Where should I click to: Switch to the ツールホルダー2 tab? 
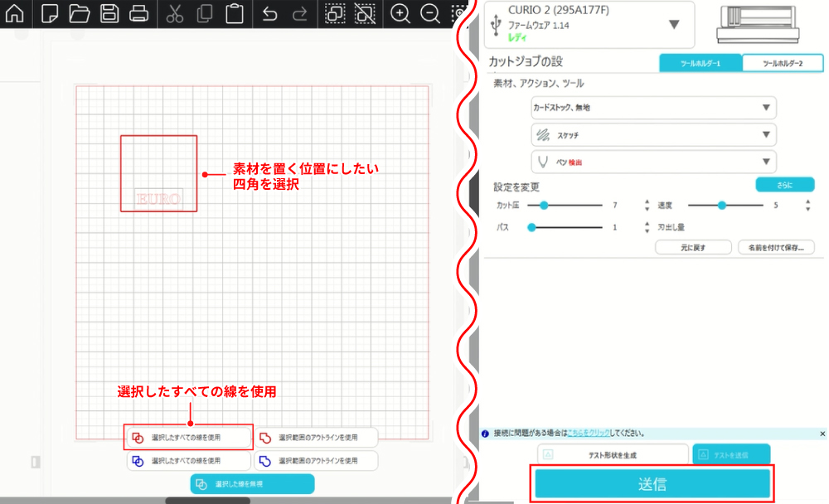(x=783, y=62)
